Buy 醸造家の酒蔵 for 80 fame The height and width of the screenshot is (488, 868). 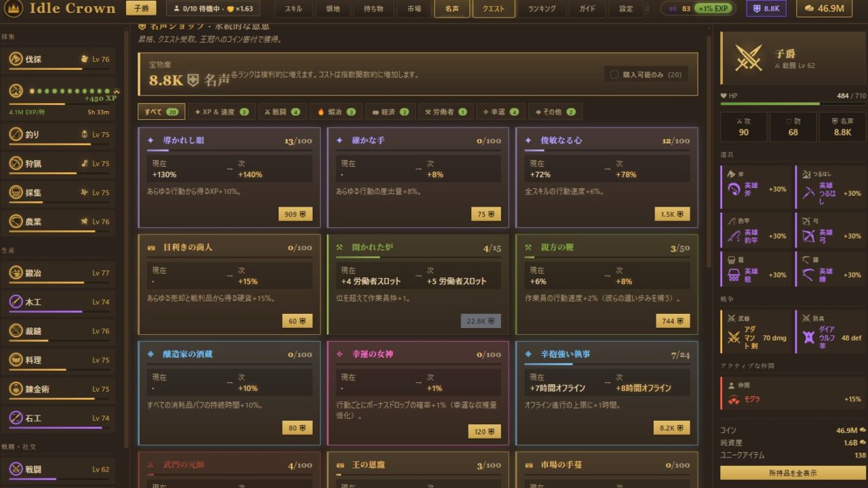click(x=298, y=428)
